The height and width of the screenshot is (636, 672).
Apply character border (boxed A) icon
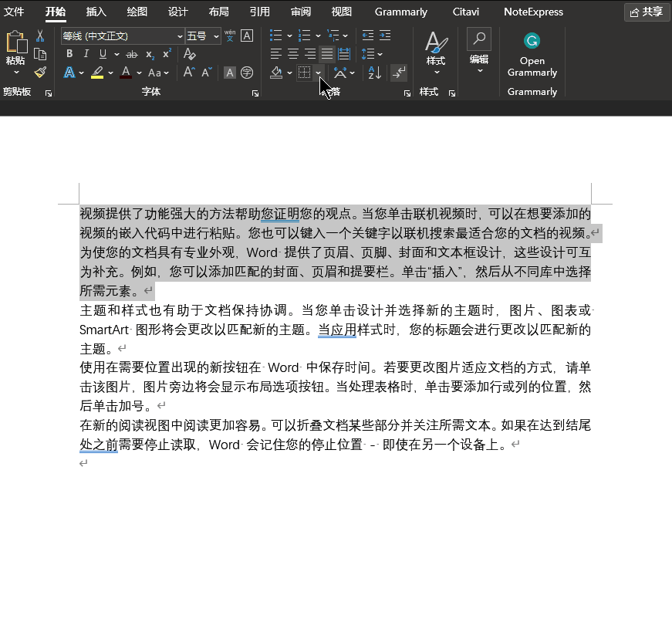[246, 36]
